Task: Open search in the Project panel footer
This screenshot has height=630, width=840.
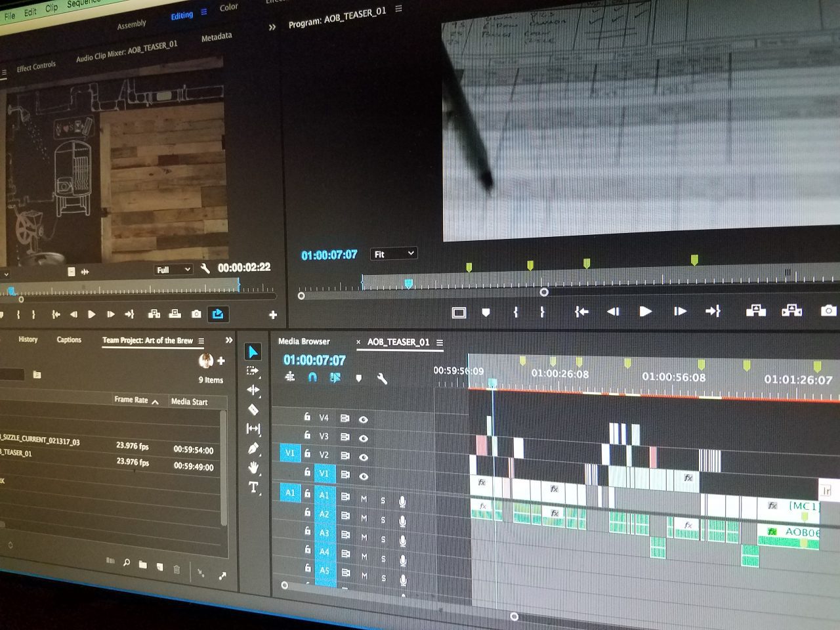Action: tap(126, 563)
